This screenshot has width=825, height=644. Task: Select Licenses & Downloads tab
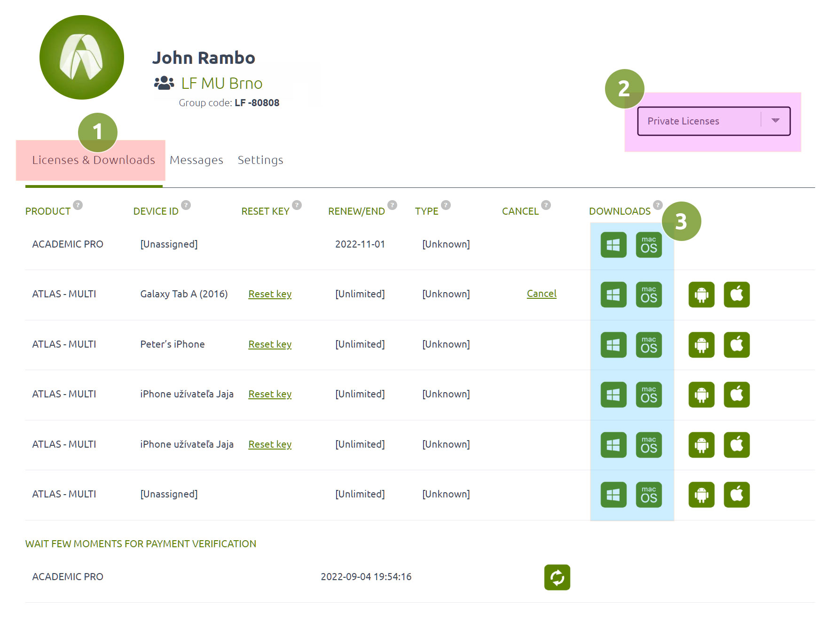(94, 160)
